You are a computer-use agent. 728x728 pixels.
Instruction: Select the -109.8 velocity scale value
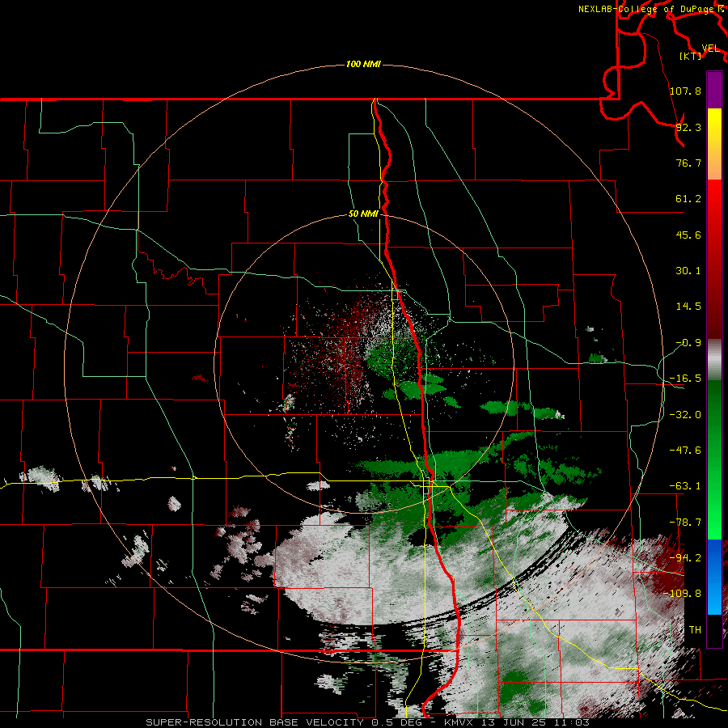[x=683, y=594]
